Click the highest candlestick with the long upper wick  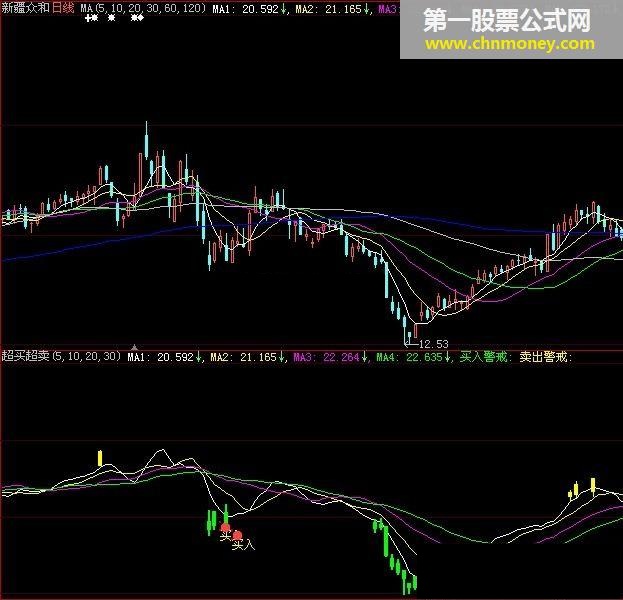click(146, 140)
